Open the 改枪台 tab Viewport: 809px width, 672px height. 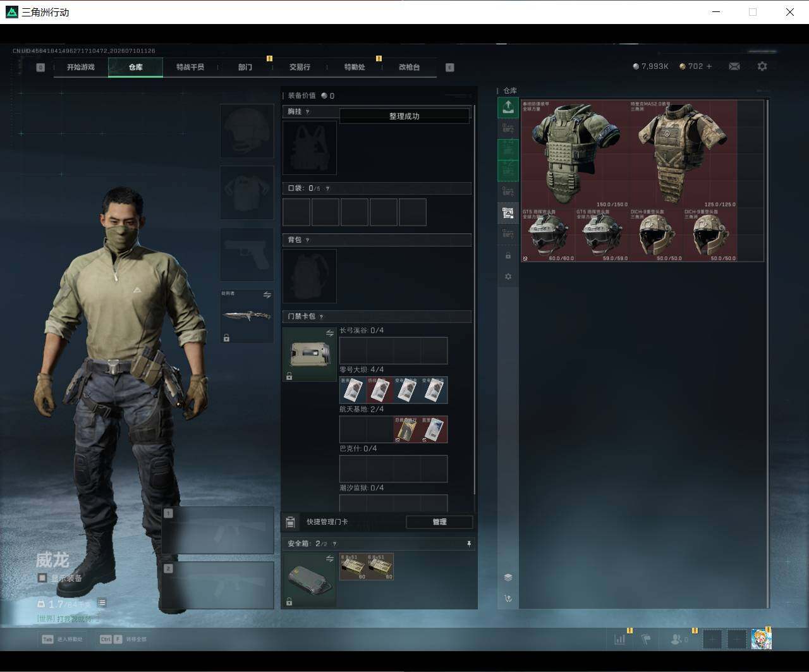(409, 67)
